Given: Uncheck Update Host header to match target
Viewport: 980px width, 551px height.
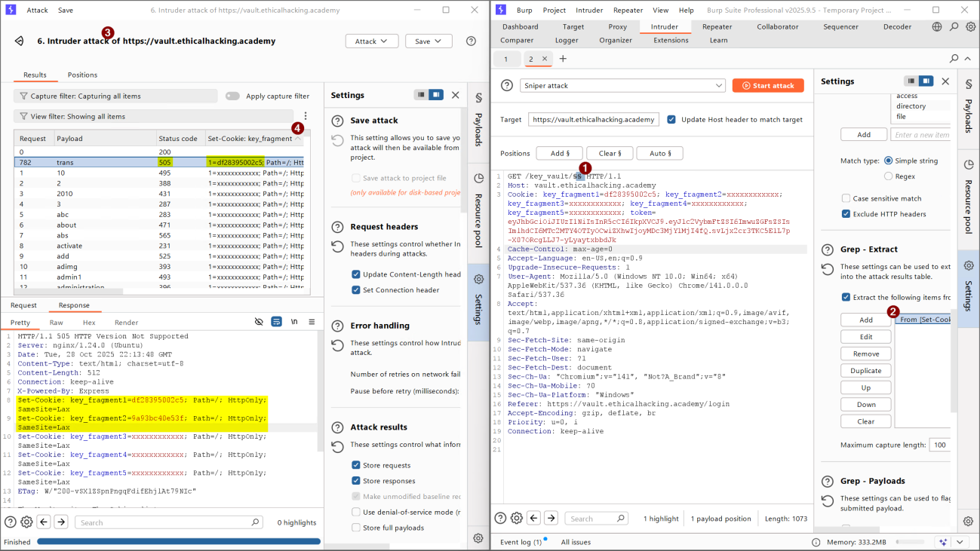Looking at the screenshot, I should pos(671,119).
